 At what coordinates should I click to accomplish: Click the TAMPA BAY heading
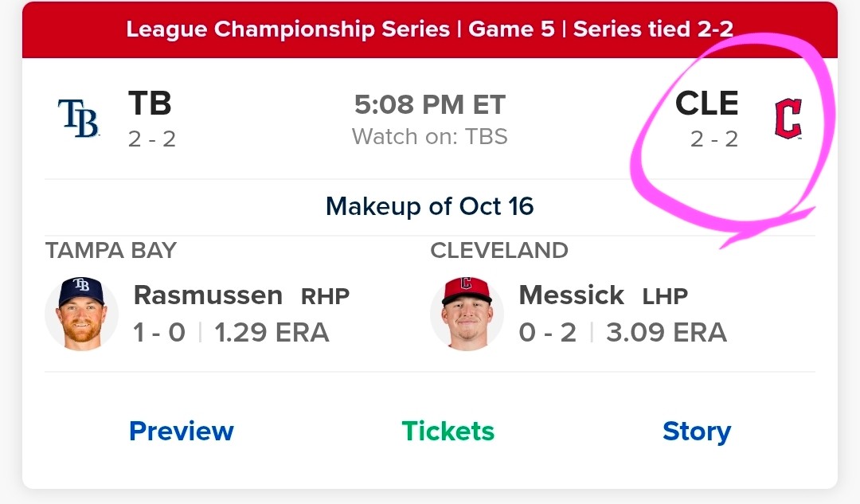[x=111, y=251]
